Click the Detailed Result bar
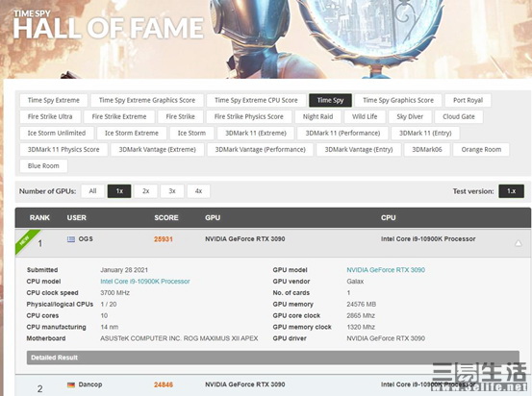The height and width of the screenshot is (396, 532). (x=273, y=358)
